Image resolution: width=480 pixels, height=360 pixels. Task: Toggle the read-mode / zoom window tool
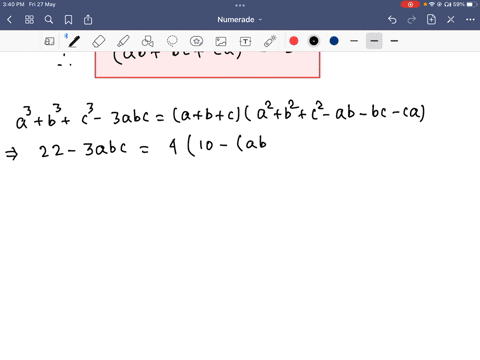(49, 41)
